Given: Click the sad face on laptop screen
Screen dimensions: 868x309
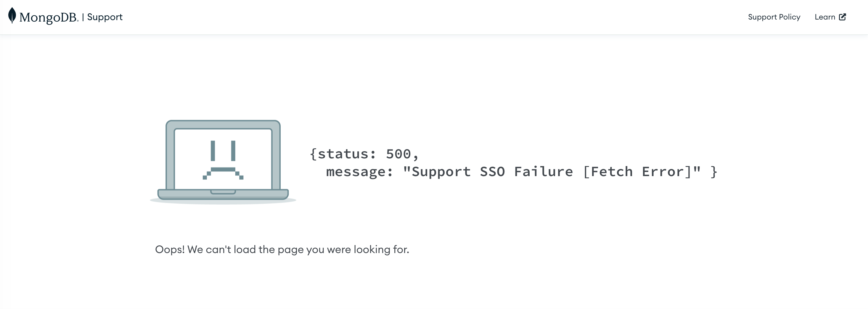Looking at the screenshot, I should (x=223, y=160).
